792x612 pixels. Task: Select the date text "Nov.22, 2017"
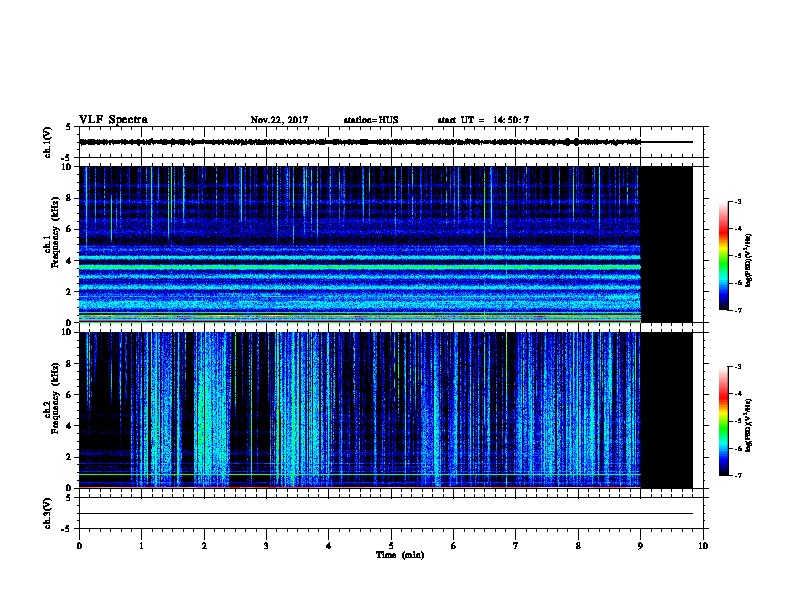click(x=279, y=120)
